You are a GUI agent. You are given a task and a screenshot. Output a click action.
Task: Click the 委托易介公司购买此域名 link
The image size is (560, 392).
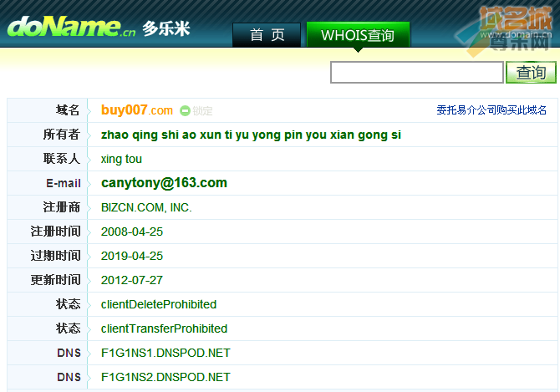491,110
